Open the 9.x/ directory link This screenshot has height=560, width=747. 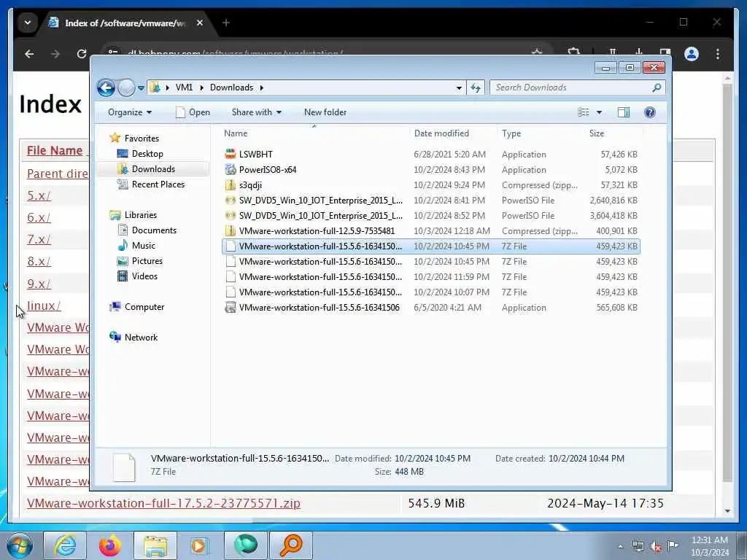pos(39,284)
